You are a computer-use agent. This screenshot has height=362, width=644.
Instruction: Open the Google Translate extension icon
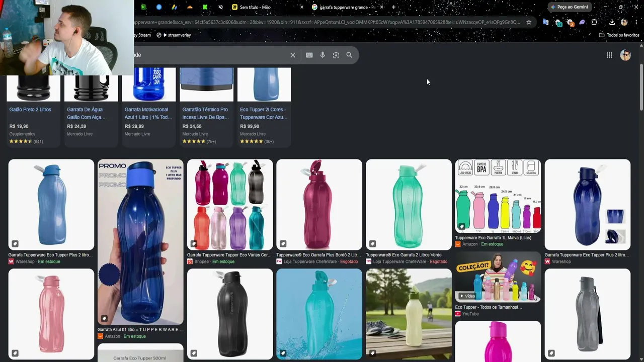545,22
